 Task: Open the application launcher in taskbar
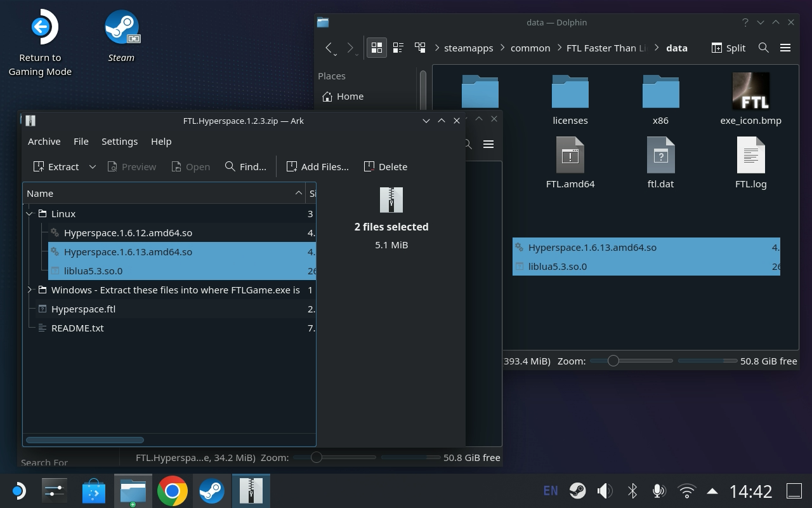18,491
